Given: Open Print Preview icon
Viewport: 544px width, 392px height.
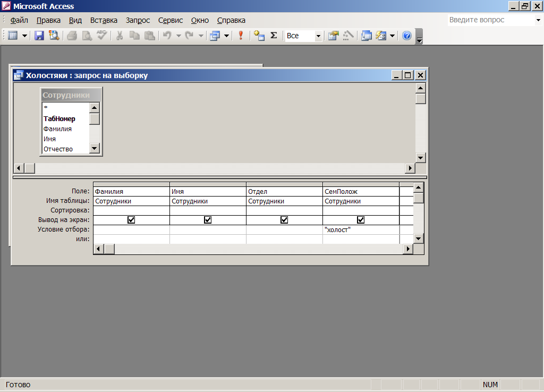Looking at the screenshot, I should tap(87, 36).
